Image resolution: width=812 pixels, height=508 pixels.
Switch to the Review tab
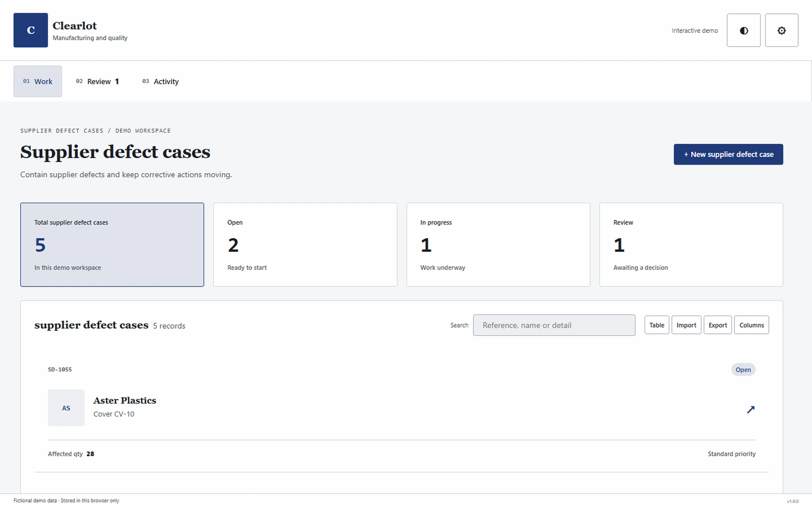97,81
